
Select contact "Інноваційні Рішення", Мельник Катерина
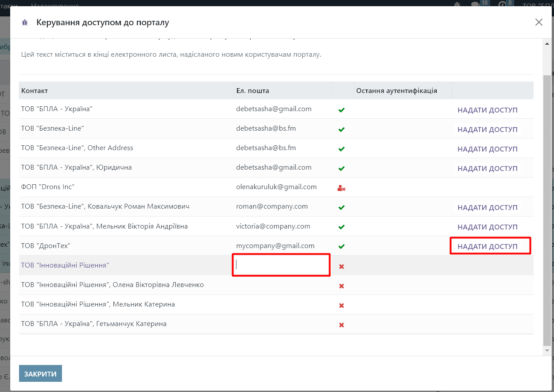pos(98,304)
